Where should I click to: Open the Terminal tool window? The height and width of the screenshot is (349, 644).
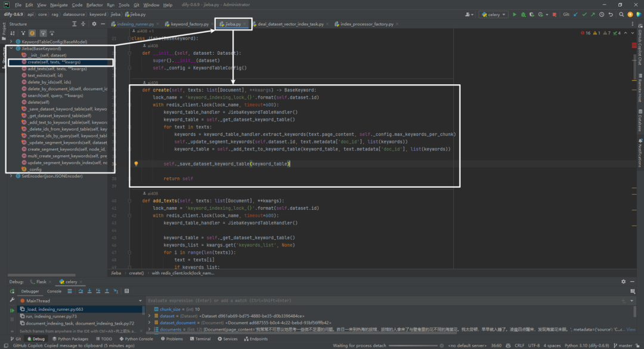point(200,339)
